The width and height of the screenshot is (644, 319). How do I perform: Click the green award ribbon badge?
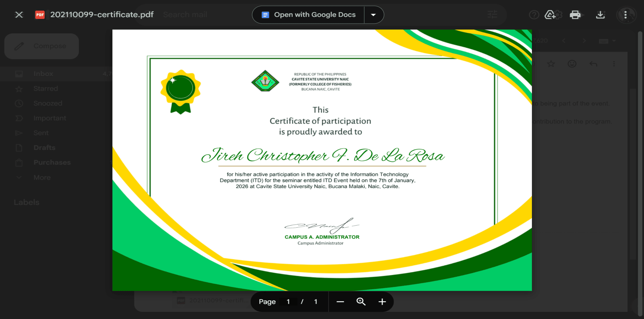[180, 92]
